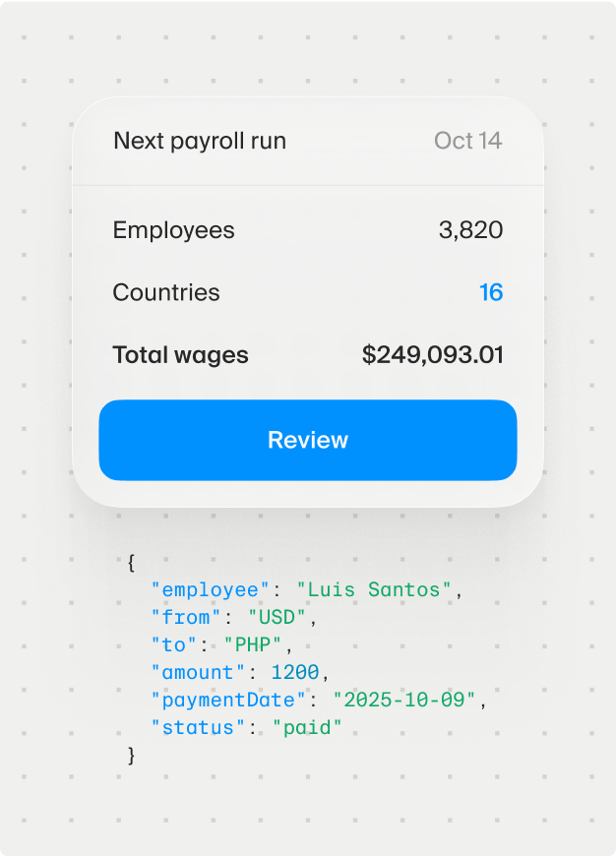Select the "USD" currency value
This screenshot has width=616, height=856.
(x=277, y=618)
